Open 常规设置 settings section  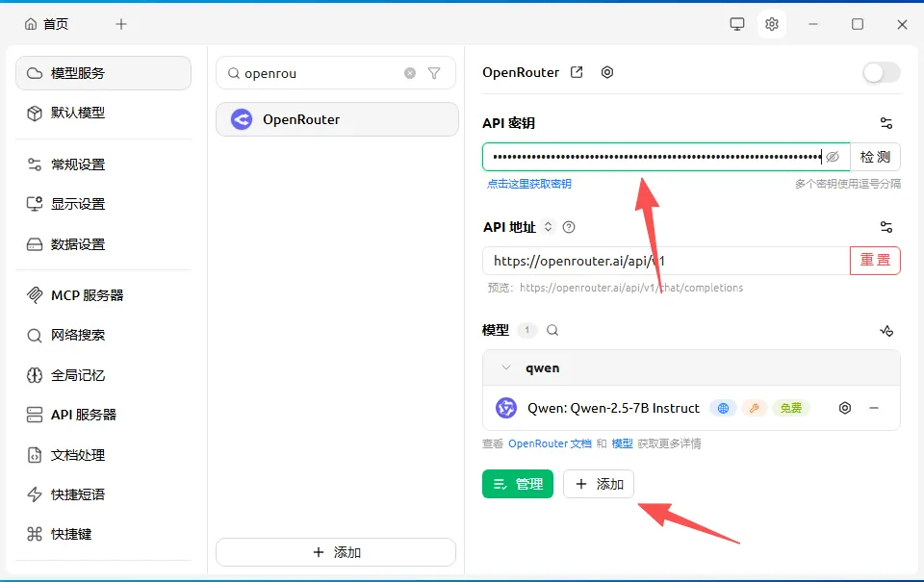[x=103, y=164]
